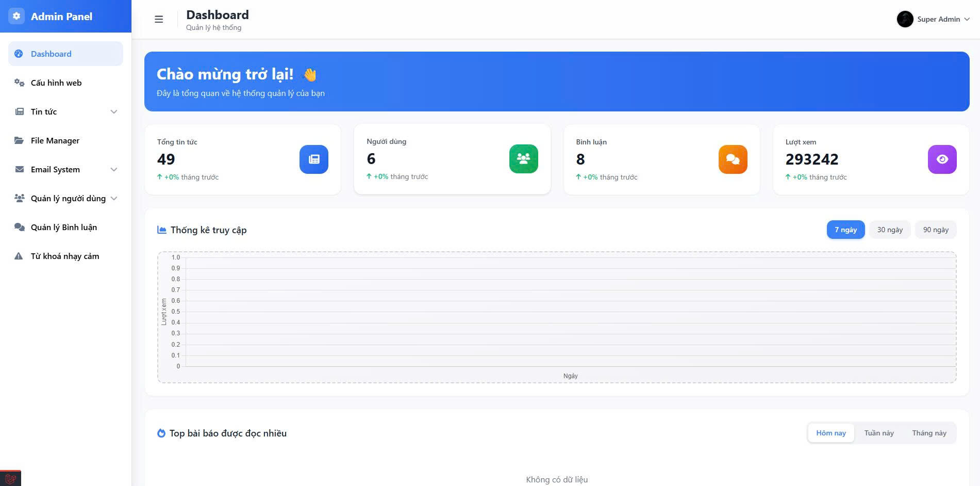Click the Thống kê truy cập chart area
The width and height of the screenshot is (980, 486).
[570, 312]
